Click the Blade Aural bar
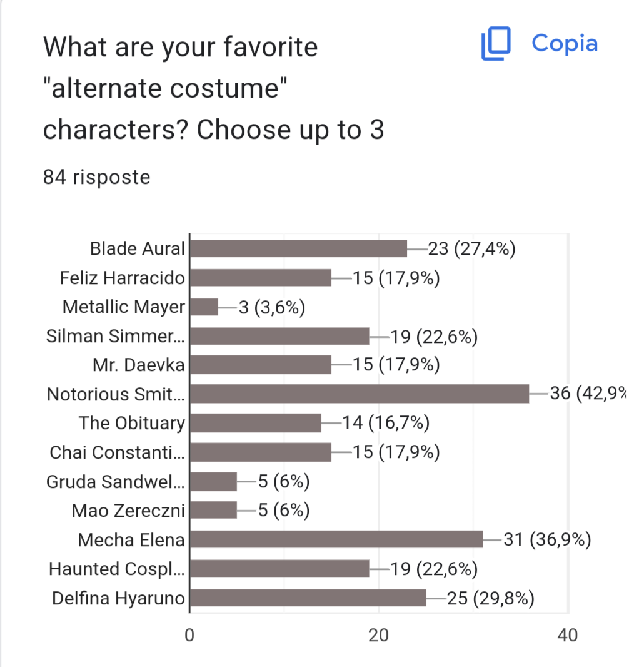 coord(298,248)
